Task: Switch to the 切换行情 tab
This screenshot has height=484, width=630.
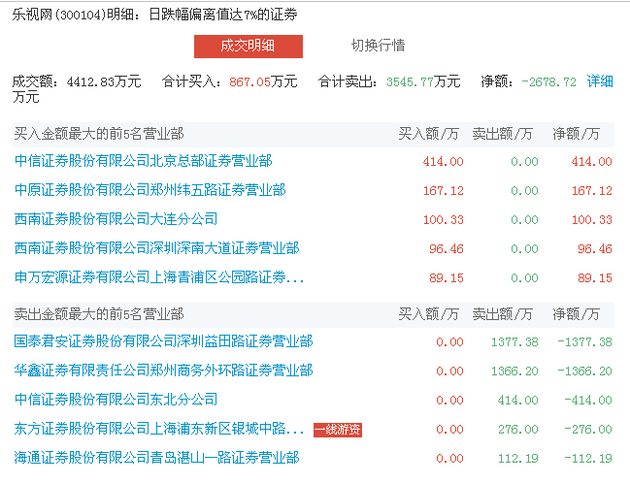Action: point(378,45)
